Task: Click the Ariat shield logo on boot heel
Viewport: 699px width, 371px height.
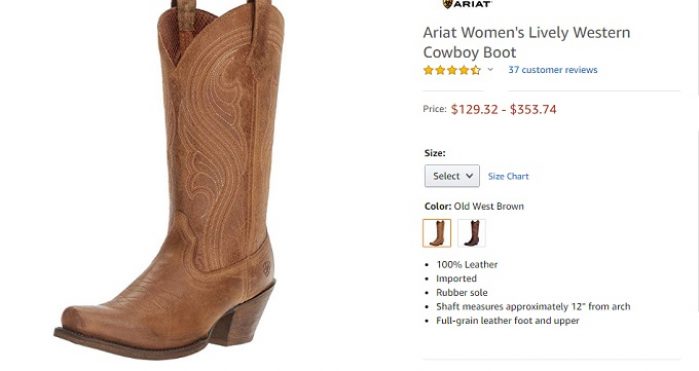Action: (266, 268)
